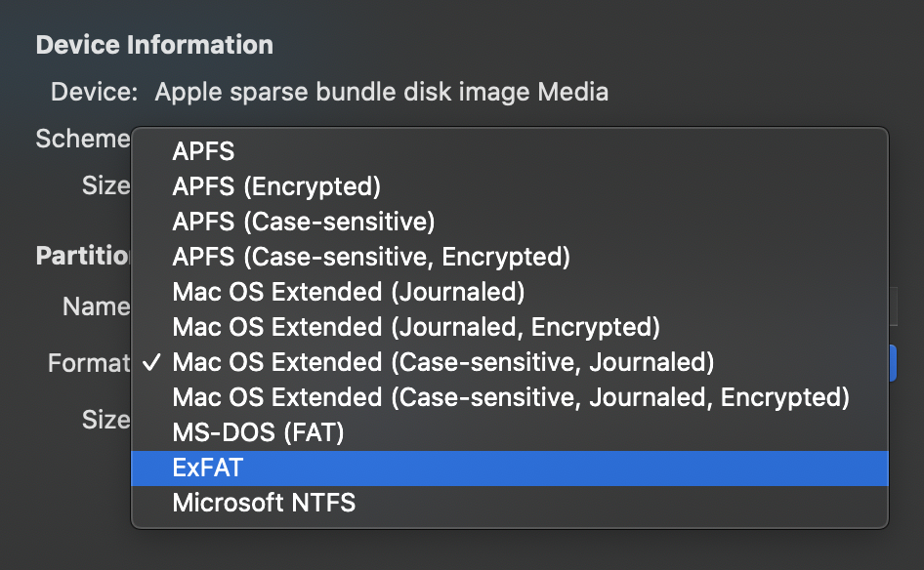This screenshot has width=924, height=570.
Task: Click the Device Information heading
Action: coord(154,45)
